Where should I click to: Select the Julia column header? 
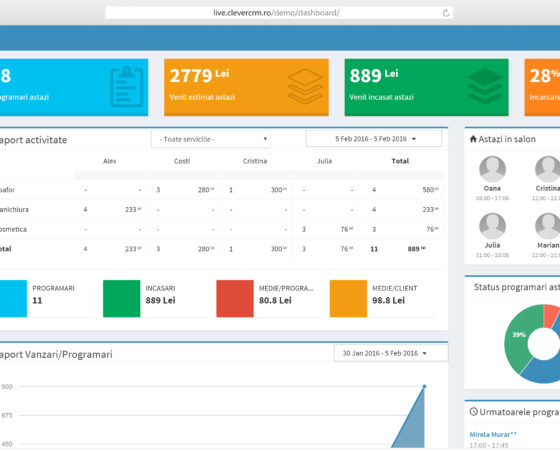[x=324, y=161]
